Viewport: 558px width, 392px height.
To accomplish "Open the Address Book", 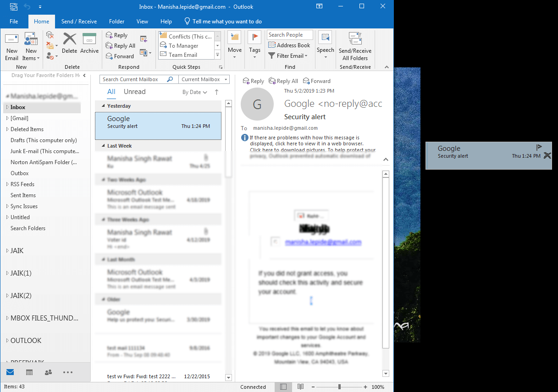I will click(289, 45).
